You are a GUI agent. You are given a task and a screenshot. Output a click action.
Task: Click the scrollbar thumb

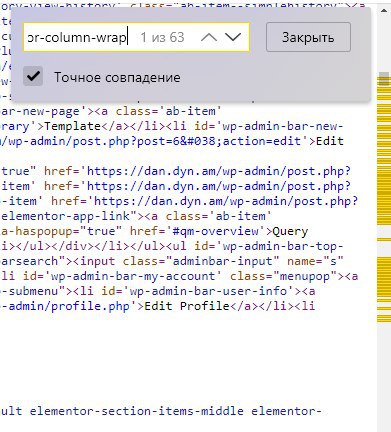pyautogui.click(x=384, y=79)
